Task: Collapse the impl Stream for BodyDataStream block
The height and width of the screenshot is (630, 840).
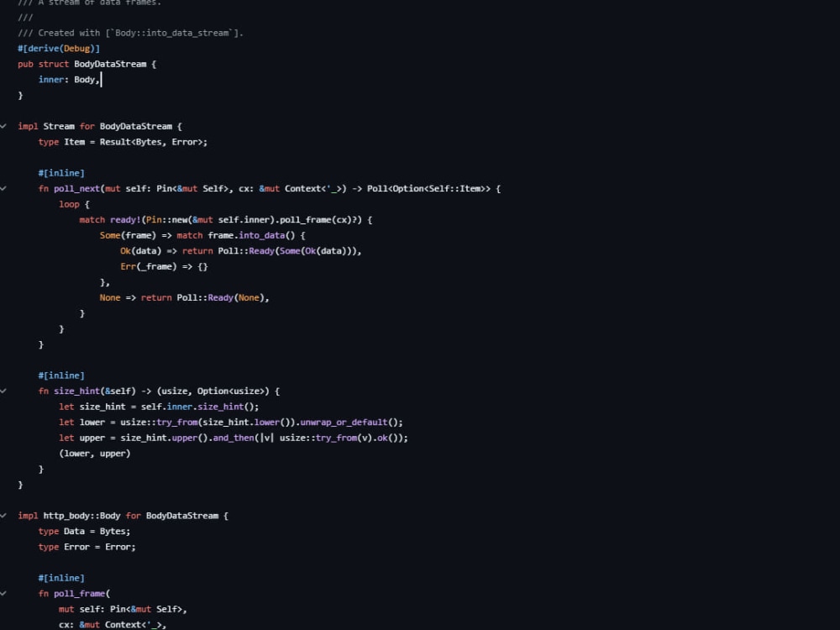Action: 3,127
